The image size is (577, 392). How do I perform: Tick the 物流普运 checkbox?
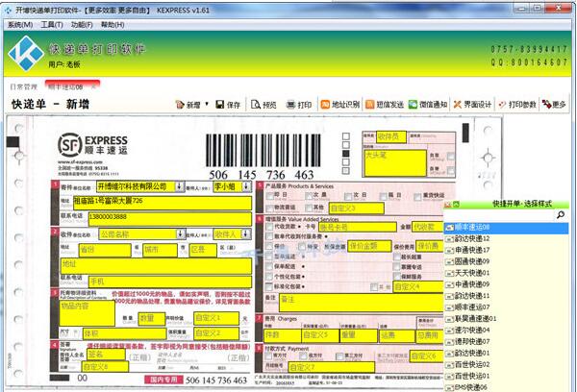pos(269,208)
